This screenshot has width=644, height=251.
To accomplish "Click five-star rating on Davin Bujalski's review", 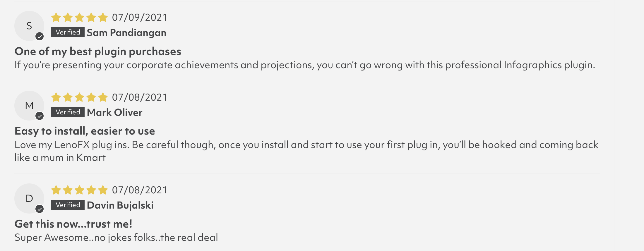I will [x=79, y=190].
